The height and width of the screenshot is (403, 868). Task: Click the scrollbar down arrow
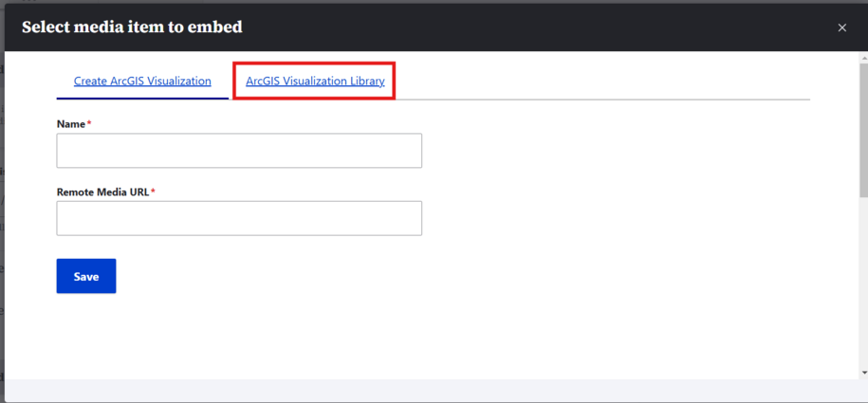863,373
